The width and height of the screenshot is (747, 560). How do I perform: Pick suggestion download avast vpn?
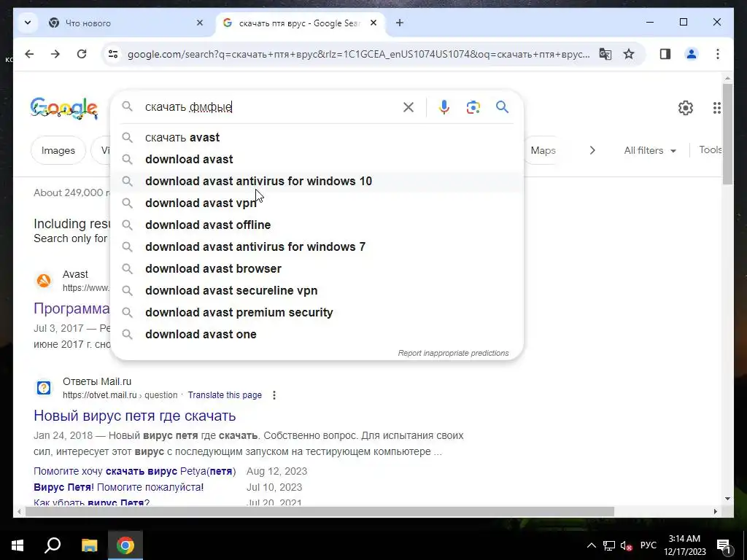coord(317,203)
